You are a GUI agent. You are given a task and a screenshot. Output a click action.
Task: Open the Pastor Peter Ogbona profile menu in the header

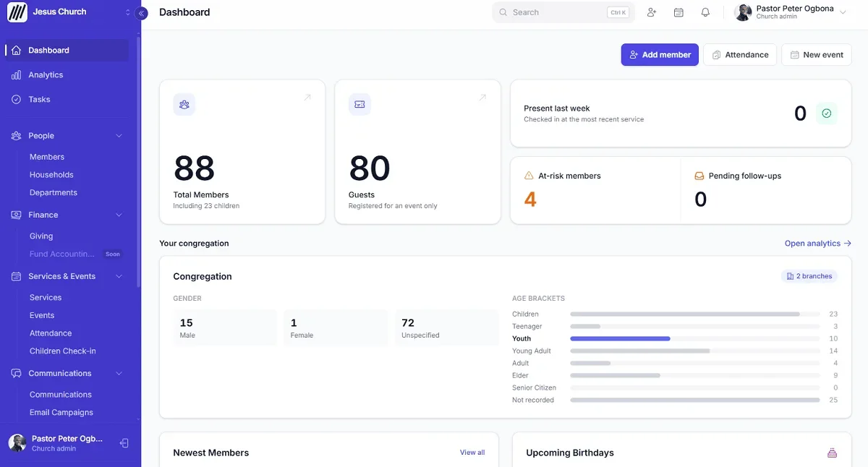(792, 12)
